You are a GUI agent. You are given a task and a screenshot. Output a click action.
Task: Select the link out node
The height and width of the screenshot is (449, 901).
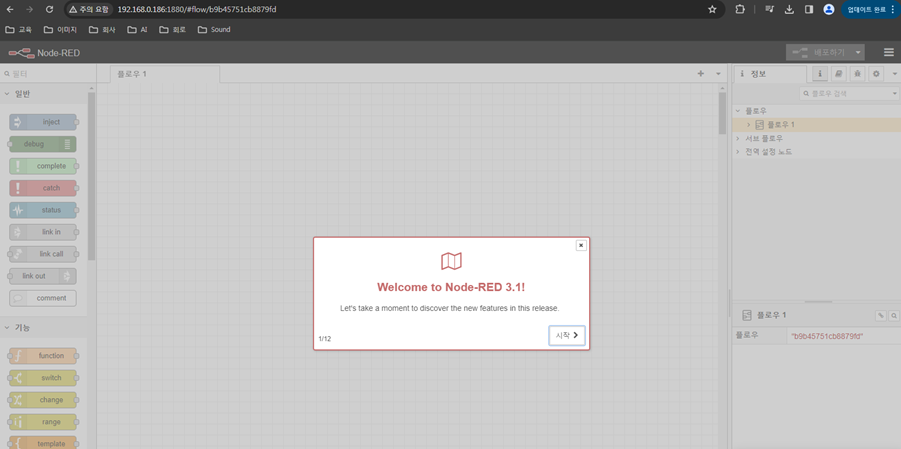pyautogui.click(x=43, y=276)
